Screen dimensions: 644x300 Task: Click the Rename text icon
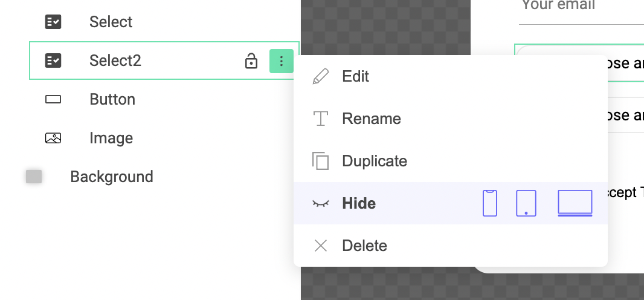click(x=320, y=119)
